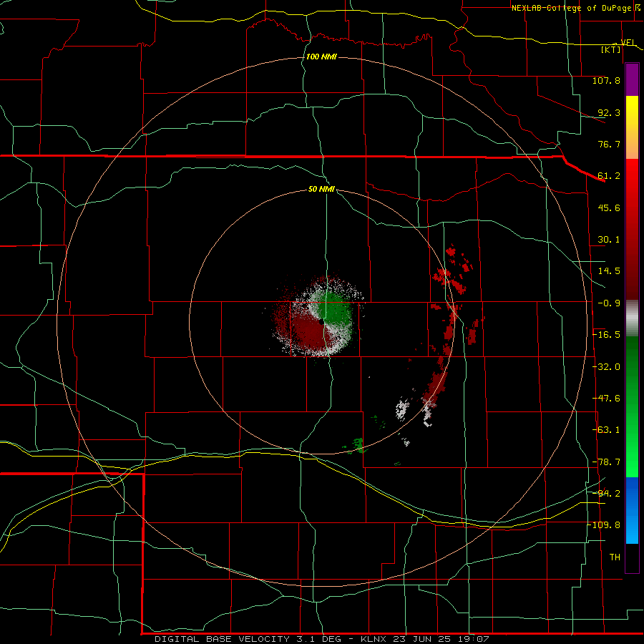644x644 pixels.
Task: Click the -32.0 scale value
Action: coord(606,367)
